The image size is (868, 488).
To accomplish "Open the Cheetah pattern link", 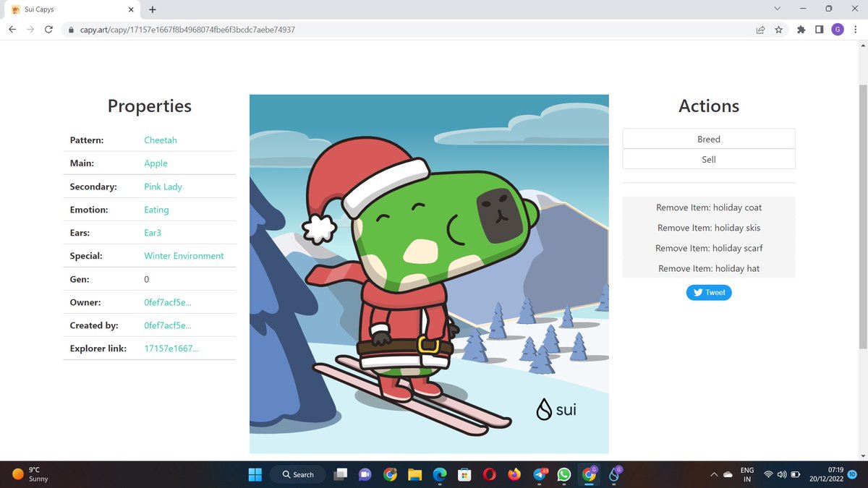I will click(x=161, y=140).
